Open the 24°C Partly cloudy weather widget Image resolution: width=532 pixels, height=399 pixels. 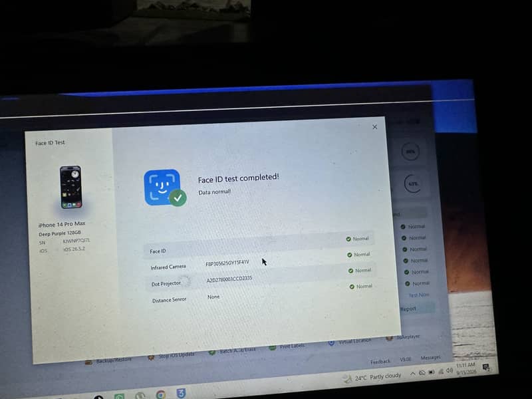[372, 377]
